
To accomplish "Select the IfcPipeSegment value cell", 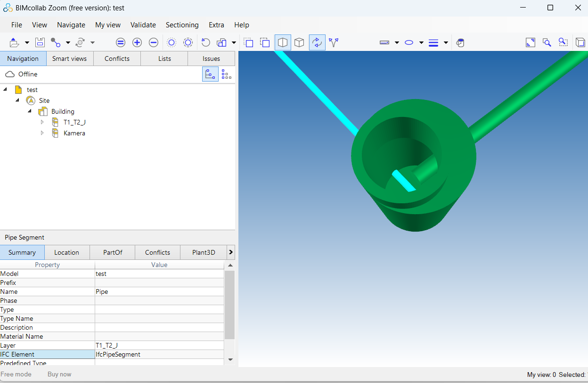I will pos(159,354).
